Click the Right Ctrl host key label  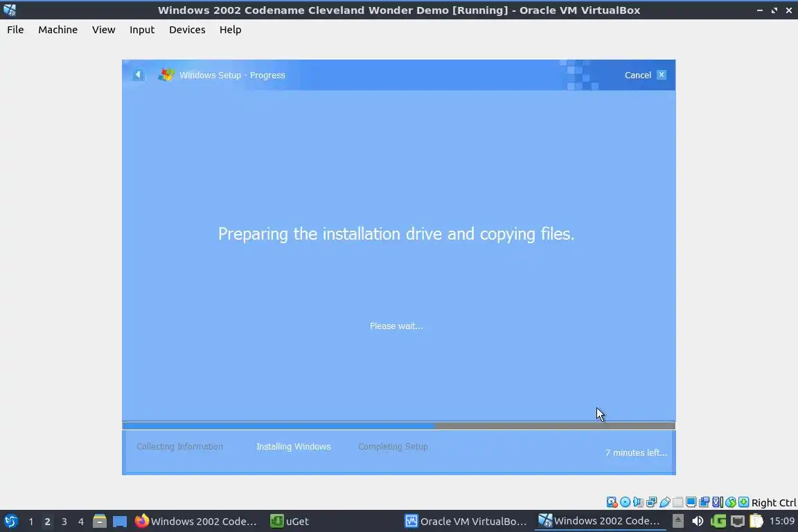[774, 502]
